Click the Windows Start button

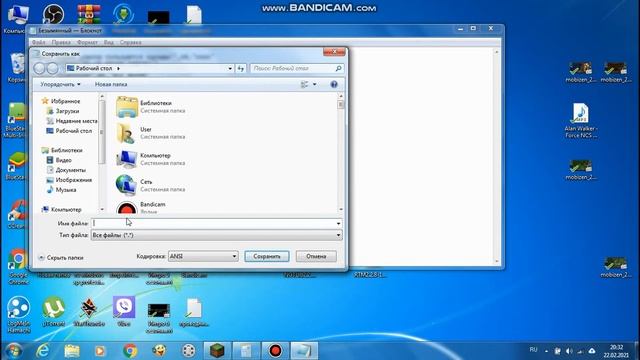pyautogui.click(x=13, y=351)
